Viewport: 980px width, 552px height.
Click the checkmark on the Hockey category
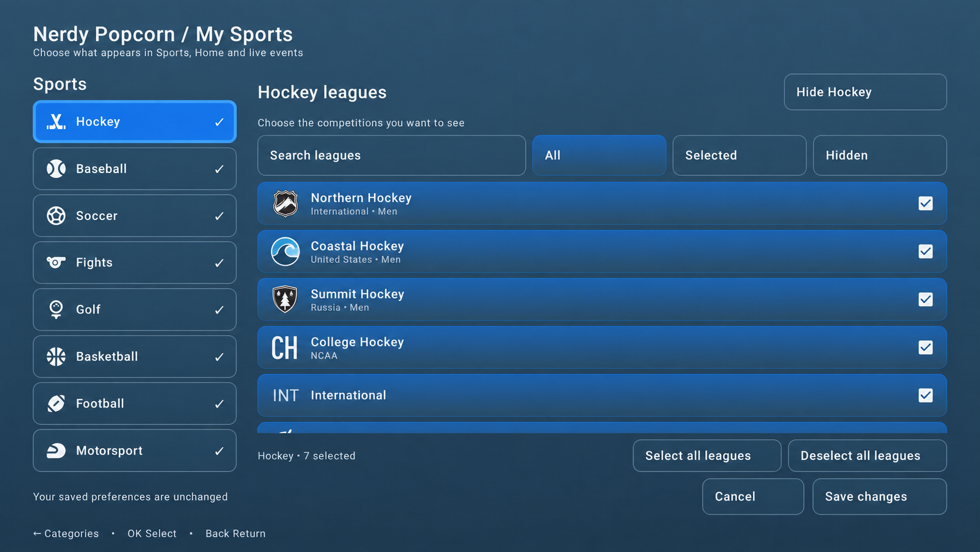tap(219, 122)
